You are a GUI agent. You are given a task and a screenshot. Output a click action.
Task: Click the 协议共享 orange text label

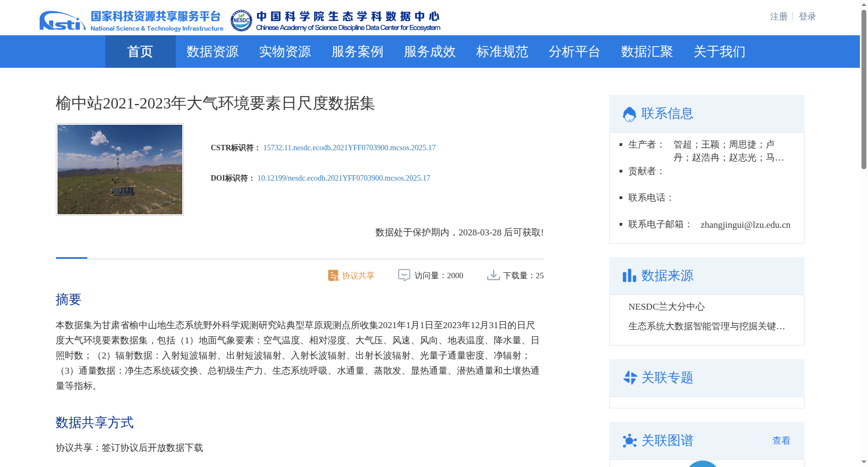click(358, 276)
